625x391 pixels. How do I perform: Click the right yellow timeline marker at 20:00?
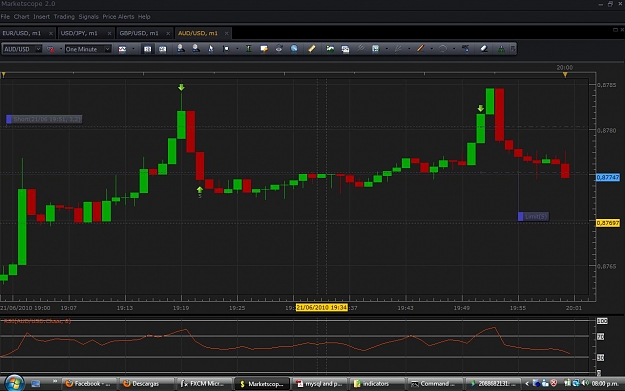click(x=565, y=75)
